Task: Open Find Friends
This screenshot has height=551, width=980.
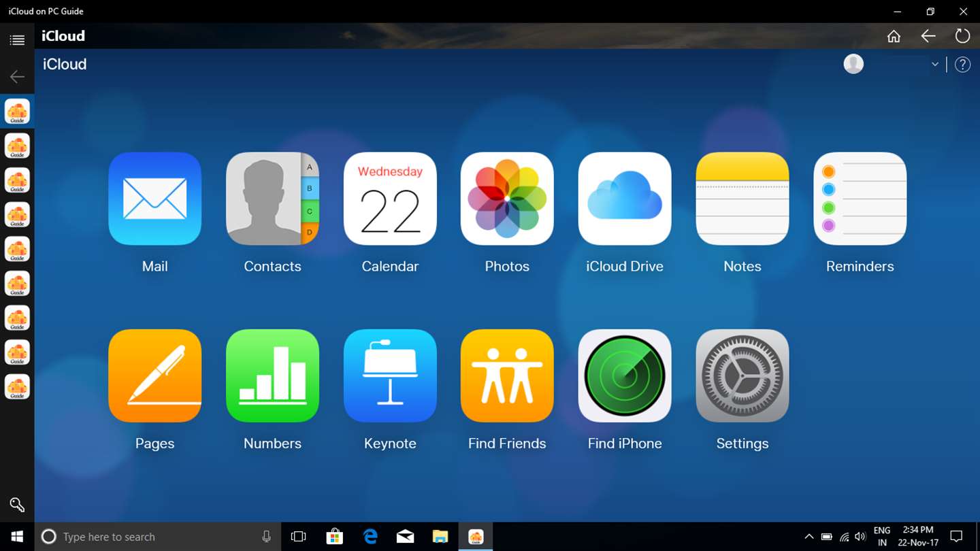Action: (x=507, y=376)
